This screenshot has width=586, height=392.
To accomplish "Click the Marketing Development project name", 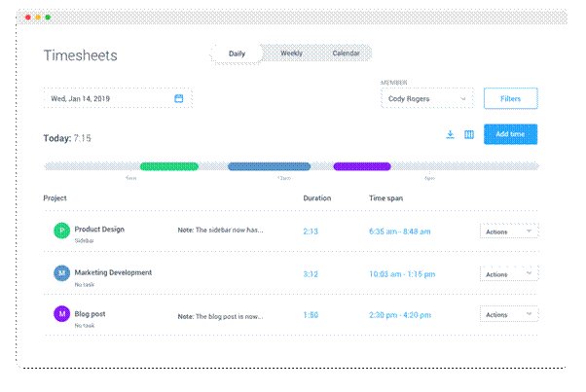I will tap(113, 272).
